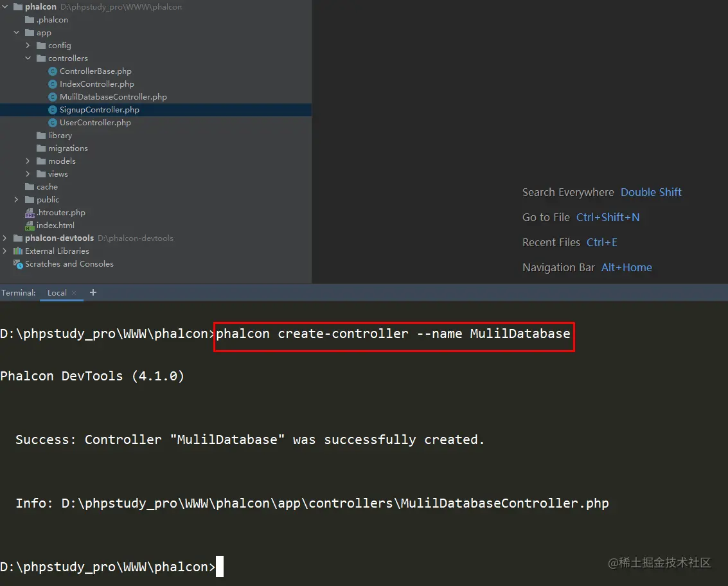Click the migrations folder icon
Screen dimensions: 728x586
click(41, 148)
